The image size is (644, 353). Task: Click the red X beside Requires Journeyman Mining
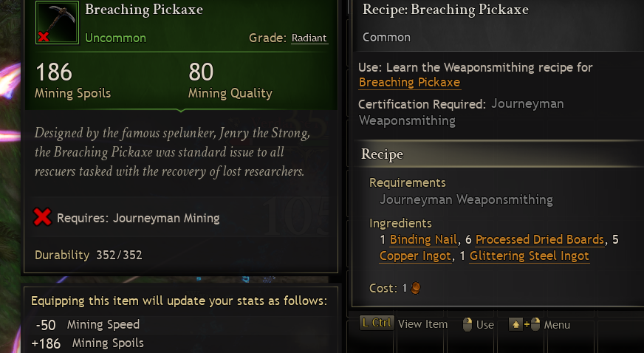click(x=43, y=217)
